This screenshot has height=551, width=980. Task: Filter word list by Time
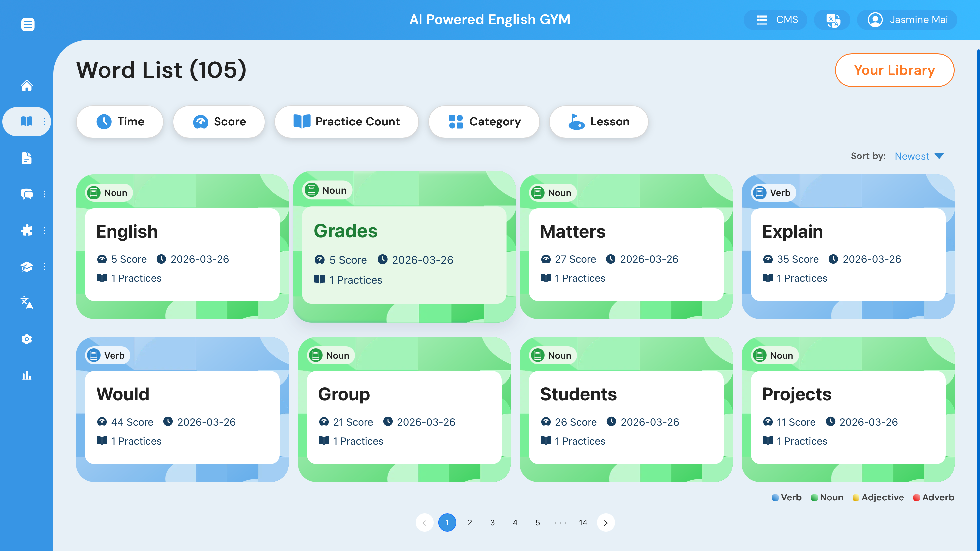pos(120,122)
